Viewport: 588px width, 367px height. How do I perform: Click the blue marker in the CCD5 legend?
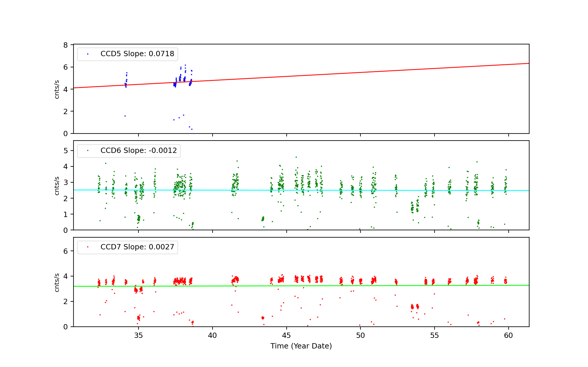tap(88, 54)
